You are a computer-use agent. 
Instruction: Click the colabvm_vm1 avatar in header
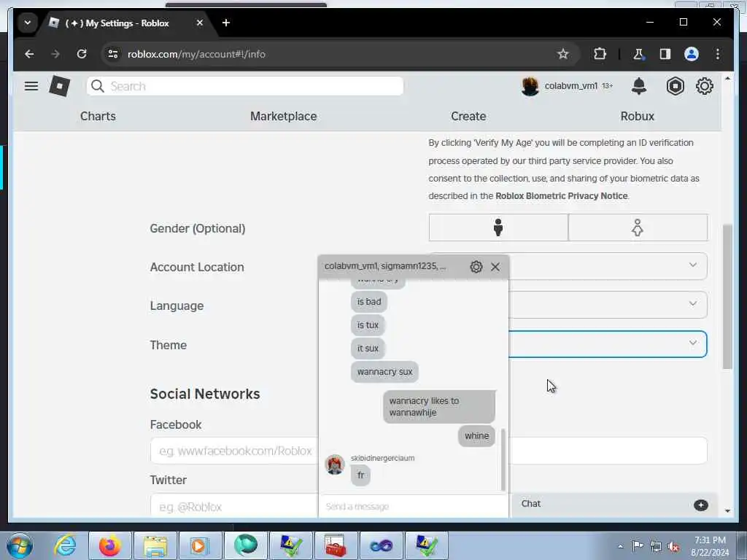coord(530,86)
